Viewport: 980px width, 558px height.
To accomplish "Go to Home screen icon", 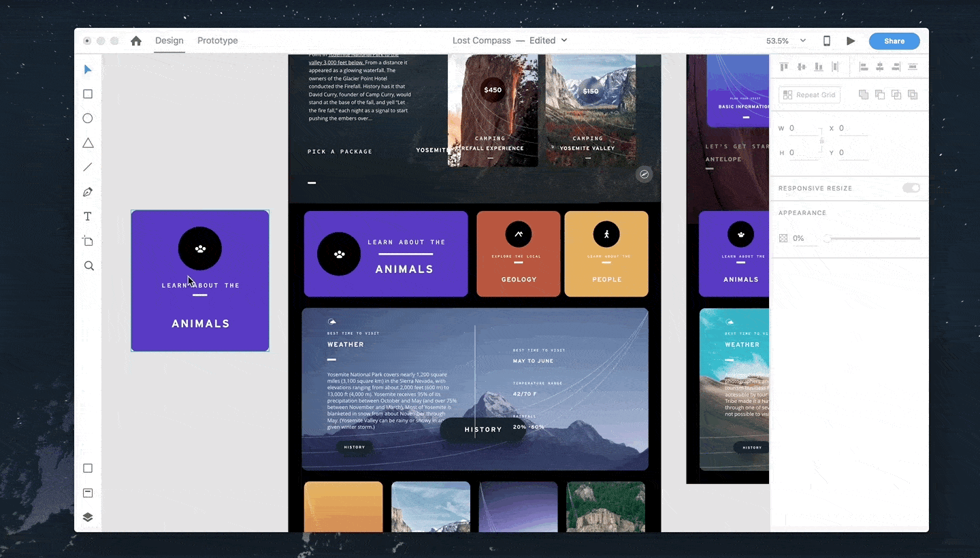I will tap(136, 41).
